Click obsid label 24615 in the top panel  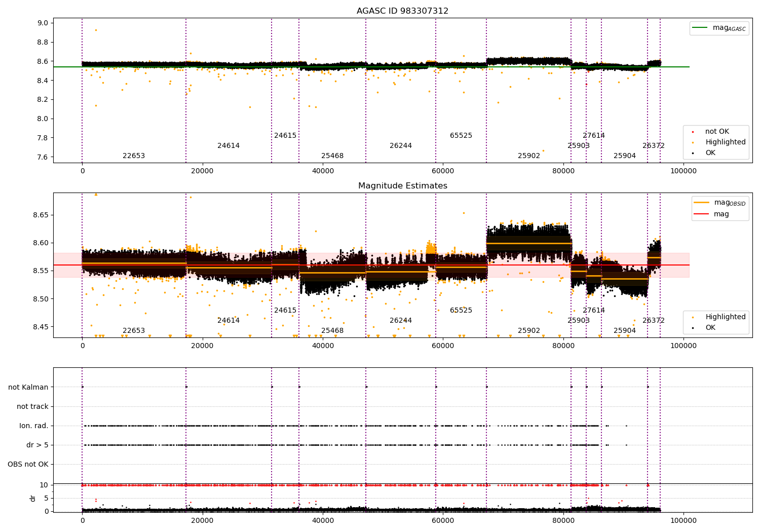285,136
